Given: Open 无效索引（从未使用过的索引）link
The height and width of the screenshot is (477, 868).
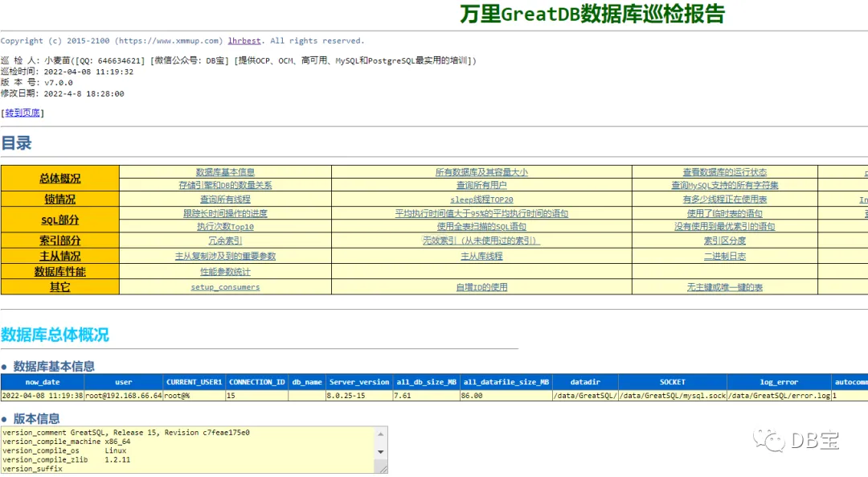Looking at the screenshot, I should (481, 241).
